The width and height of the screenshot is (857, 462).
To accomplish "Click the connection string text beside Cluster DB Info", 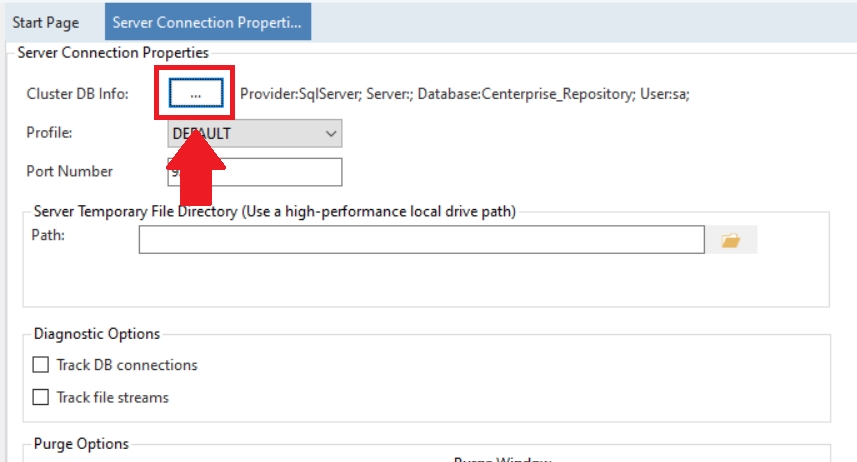I will pyautogui.click(x=465, y=93).
